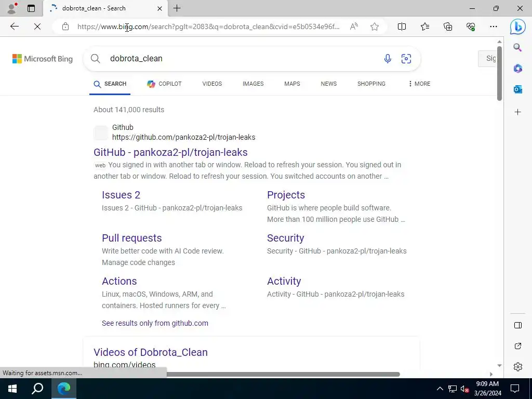This screenshot has width=532, height=399.
Task: Click the horizontal page scrollbar thumb
Action: click(283, 374)
